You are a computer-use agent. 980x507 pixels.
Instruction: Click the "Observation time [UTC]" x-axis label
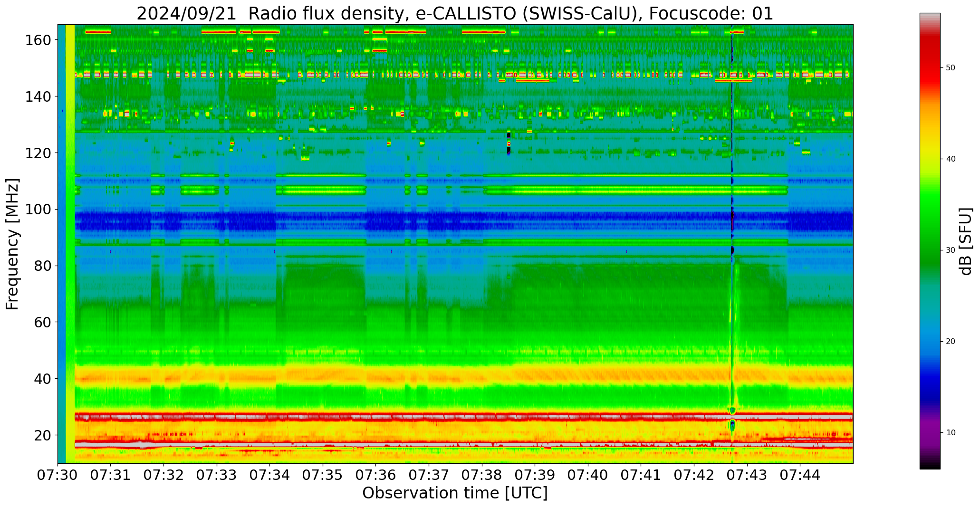coord(455,493)
